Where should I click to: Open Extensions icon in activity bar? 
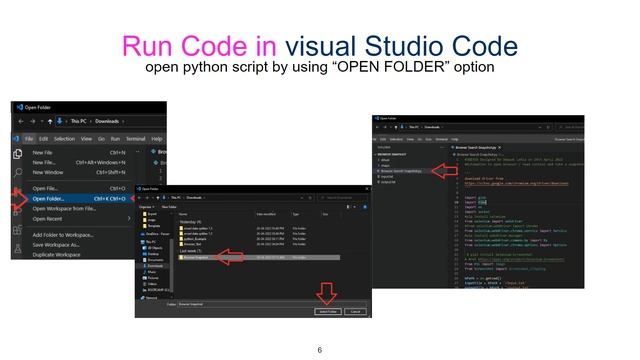click(x=18, y=230)
